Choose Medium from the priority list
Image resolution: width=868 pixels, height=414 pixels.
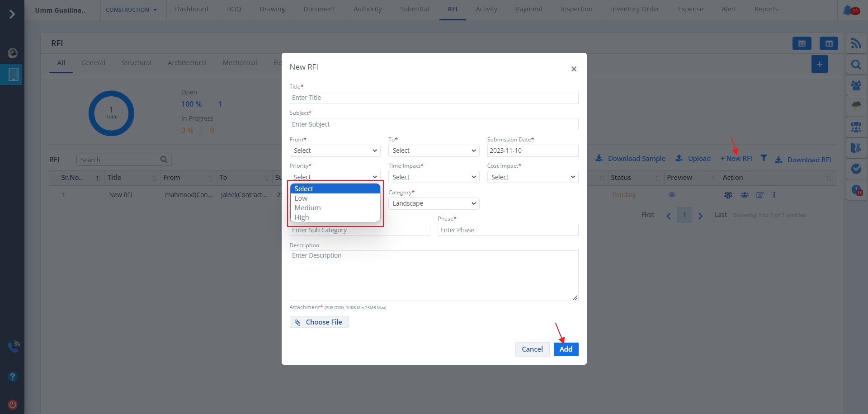[x=307, y=208]
